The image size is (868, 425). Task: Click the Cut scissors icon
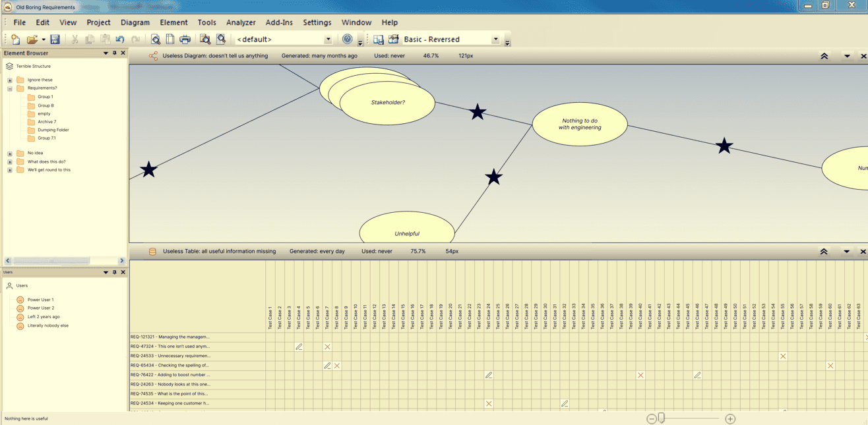(x=75, y=40)
